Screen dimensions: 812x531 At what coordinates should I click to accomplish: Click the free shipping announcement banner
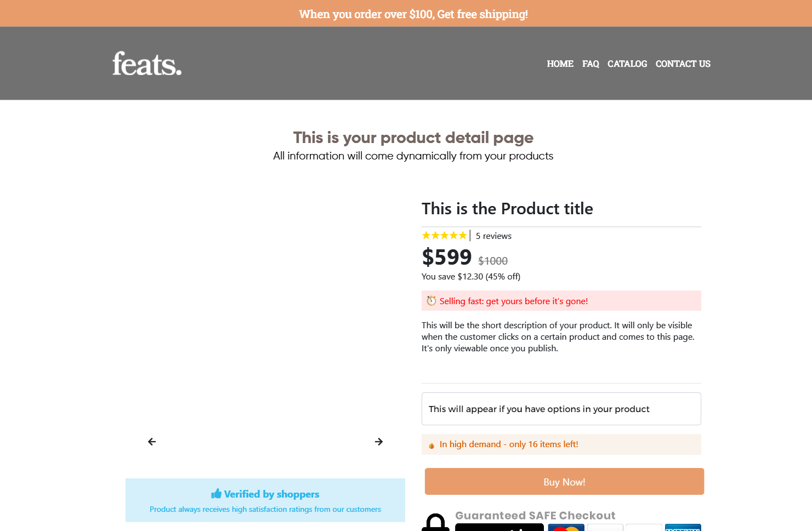pos(413,14)
